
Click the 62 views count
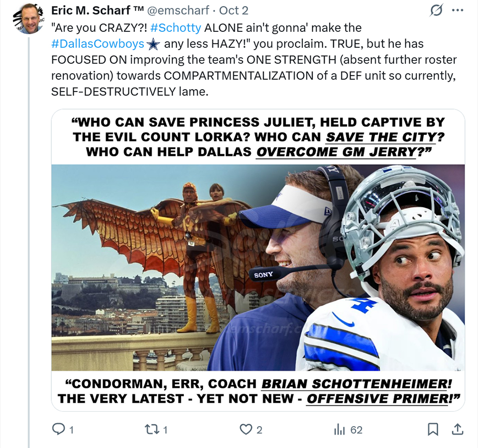coord(357,430)
